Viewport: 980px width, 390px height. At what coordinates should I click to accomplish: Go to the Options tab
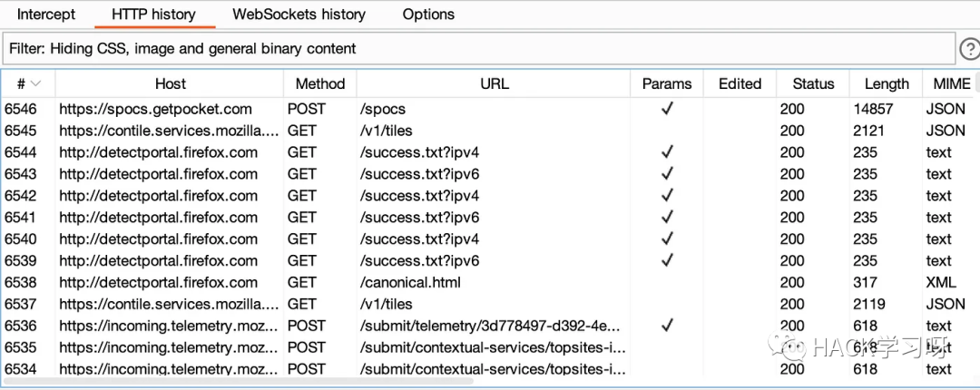(428, 15)
